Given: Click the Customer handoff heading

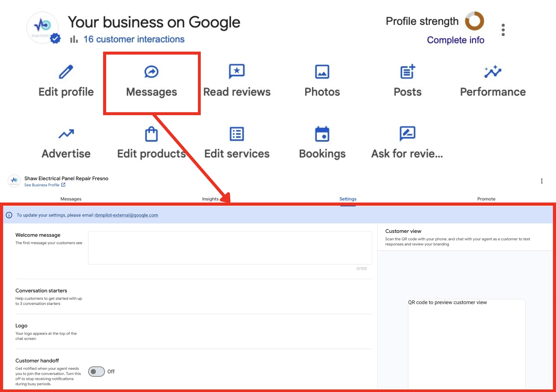Looking at the screenshot, I should click(37, 361).
